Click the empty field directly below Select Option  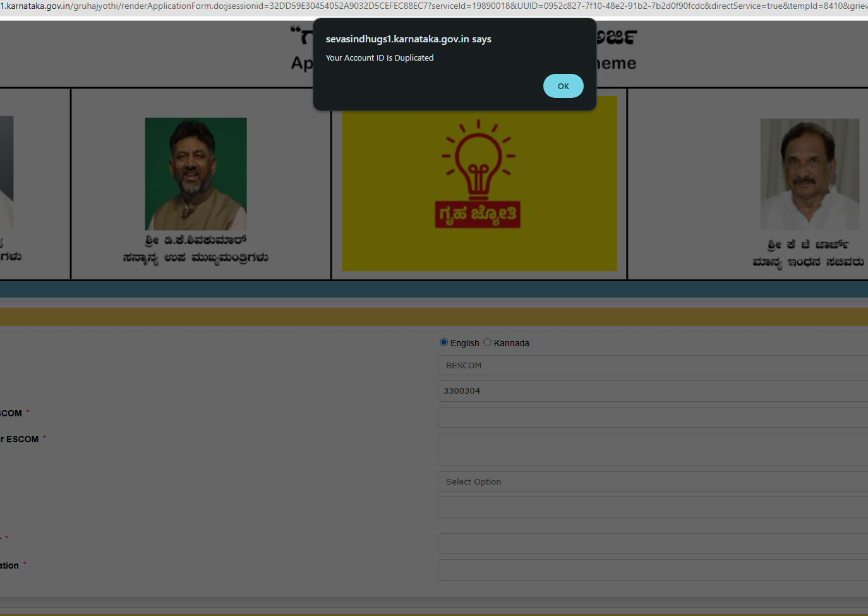coord(653,507)
